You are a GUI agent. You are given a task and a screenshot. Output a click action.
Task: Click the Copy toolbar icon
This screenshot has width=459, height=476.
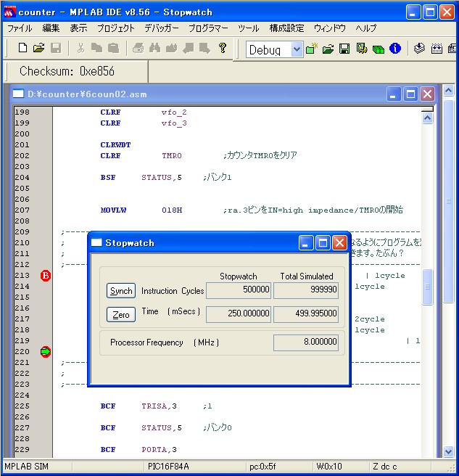(96, 48)
